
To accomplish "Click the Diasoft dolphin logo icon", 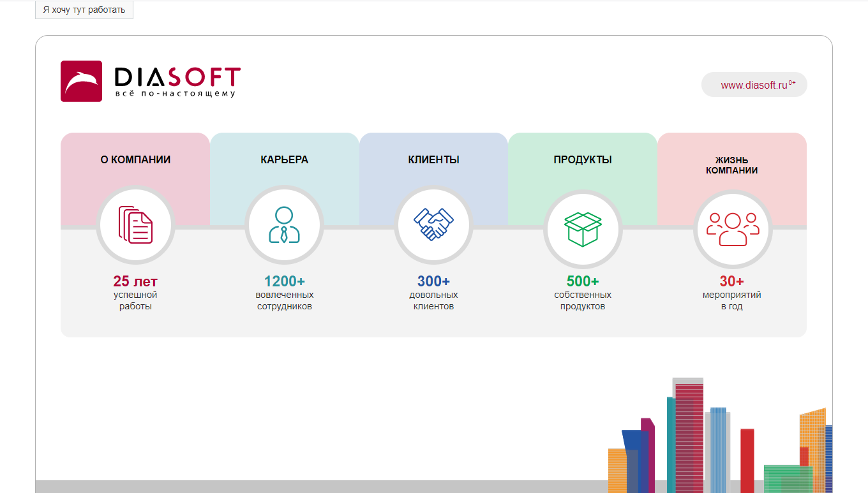I will point(81,81).
